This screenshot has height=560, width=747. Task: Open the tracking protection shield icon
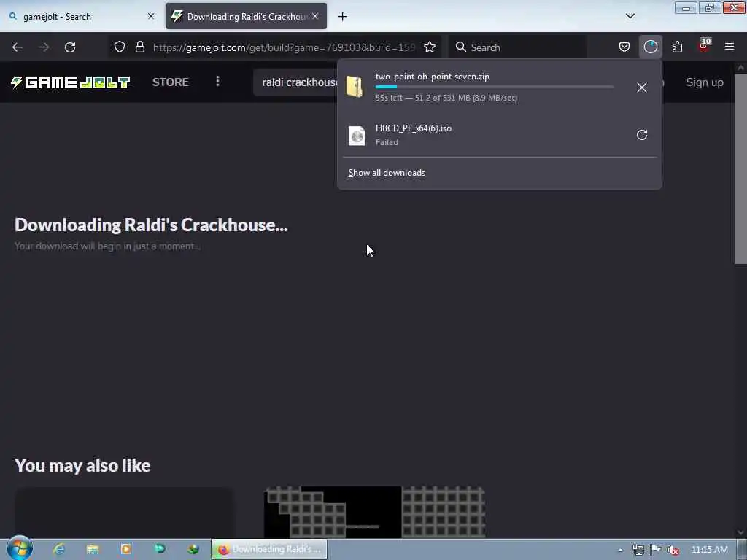[120, 47]
